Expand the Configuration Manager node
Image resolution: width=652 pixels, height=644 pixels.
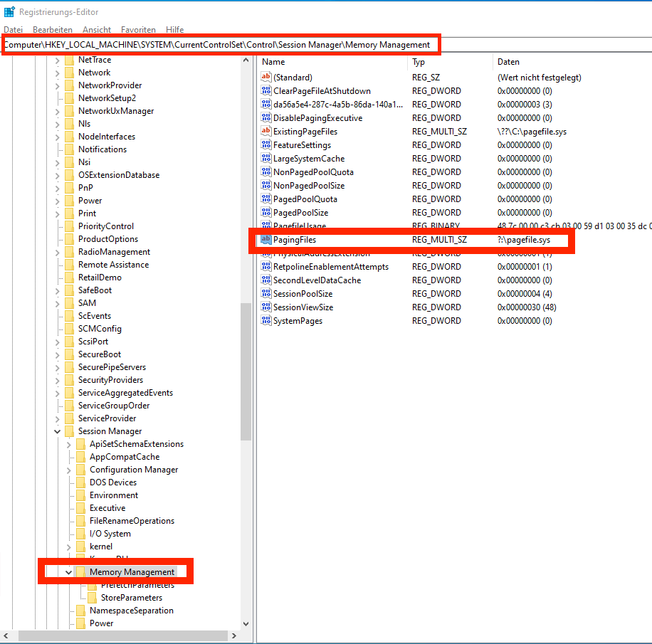(68, 469)
